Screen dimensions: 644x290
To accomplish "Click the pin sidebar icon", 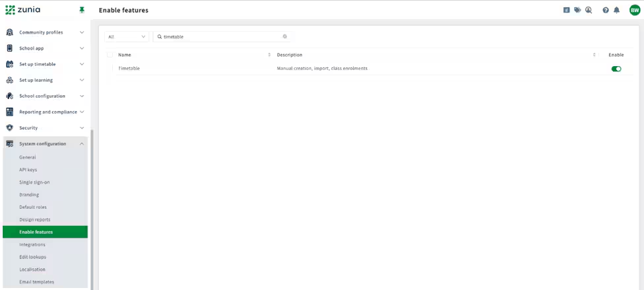I will (x=82, y=11).
